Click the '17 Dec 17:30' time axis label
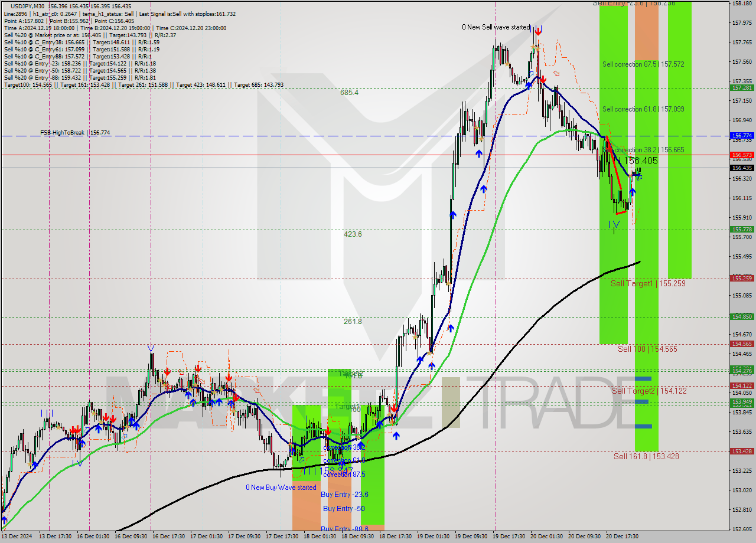Screen dimensions: 756x543 pos(282,537)
